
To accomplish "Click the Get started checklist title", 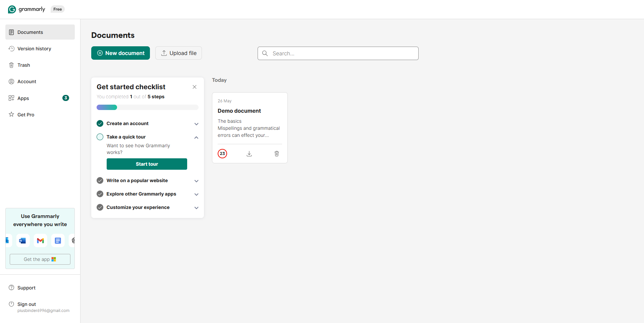I will pyautogui.click(x=131, y=87).
